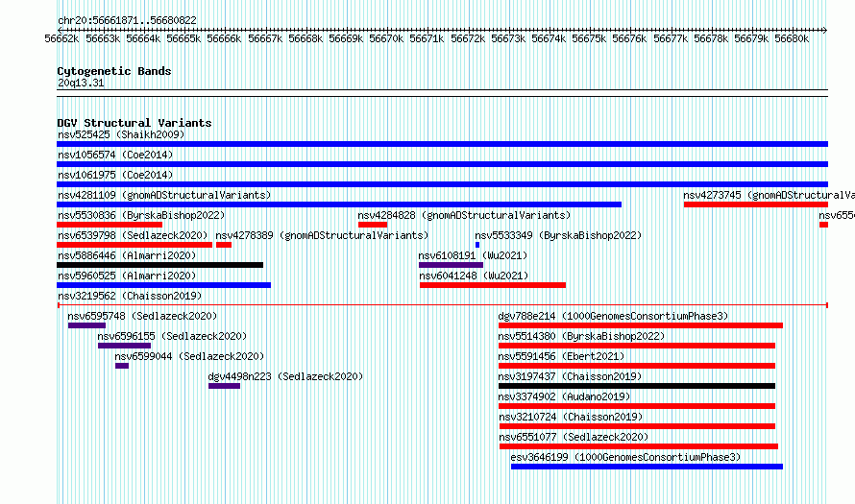This screenshot has width=855, height=504.
Task: Select the nsv4284828 red variant bar
Action: [373, 225]
